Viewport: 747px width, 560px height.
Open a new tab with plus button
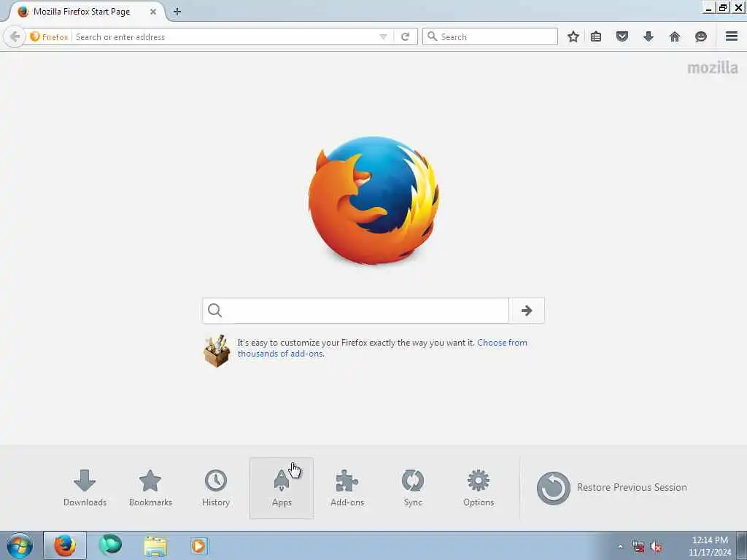click(x=177, y=12)
